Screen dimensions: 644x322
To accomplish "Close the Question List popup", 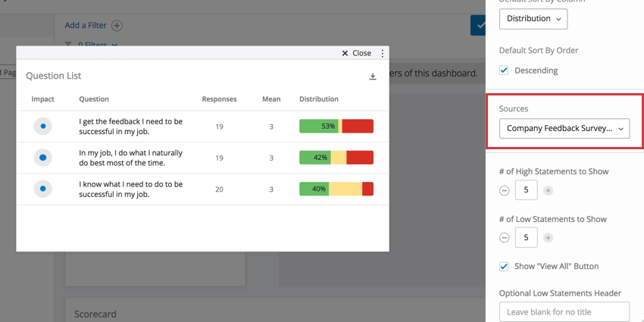I will point(357,53).
